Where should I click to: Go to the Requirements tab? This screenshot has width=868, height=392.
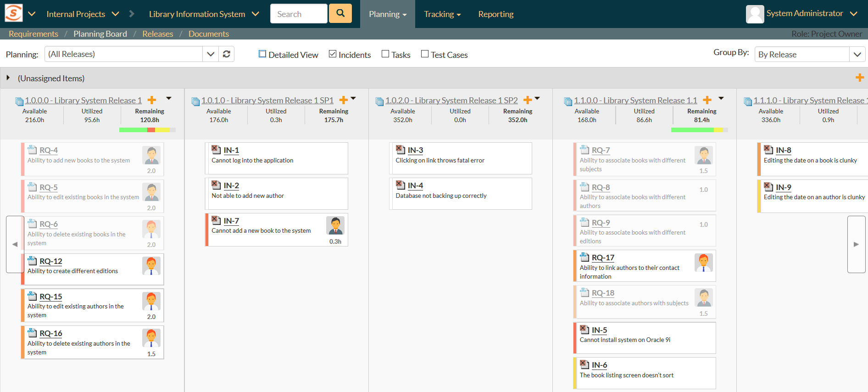point(33,34)
